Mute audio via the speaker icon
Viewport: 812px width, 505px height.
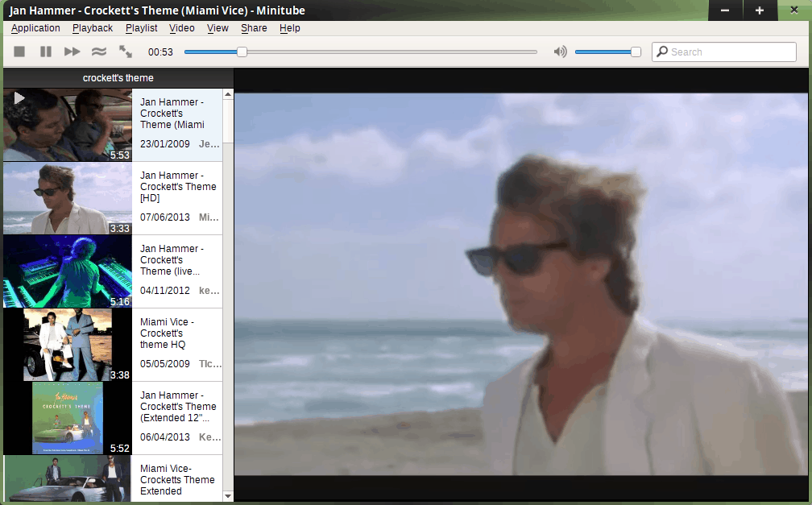560,52
